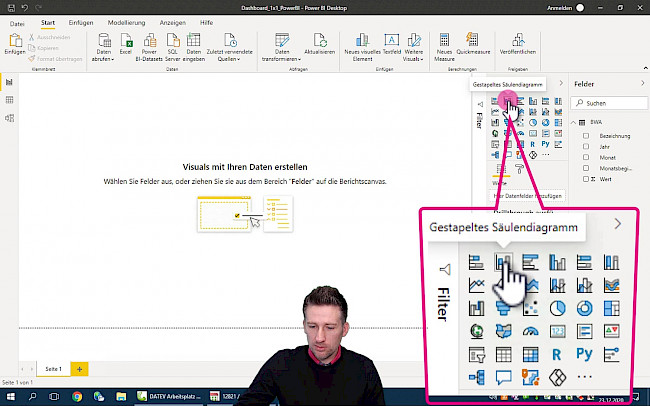Click the Suchen field search box
This screenshot has width=650, height=406.
click(609, 103)
